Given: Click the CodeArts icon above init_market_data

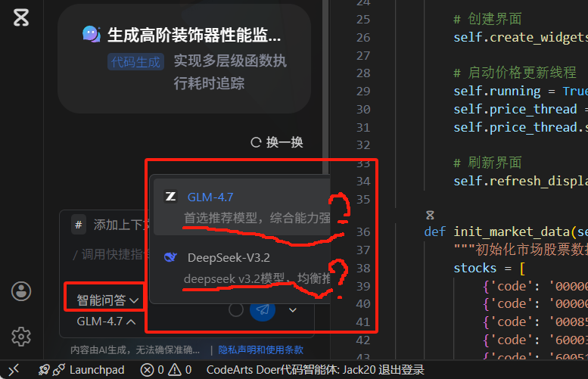Looking at the screenshot, I should pyautogui.click(x=430, y=215).
